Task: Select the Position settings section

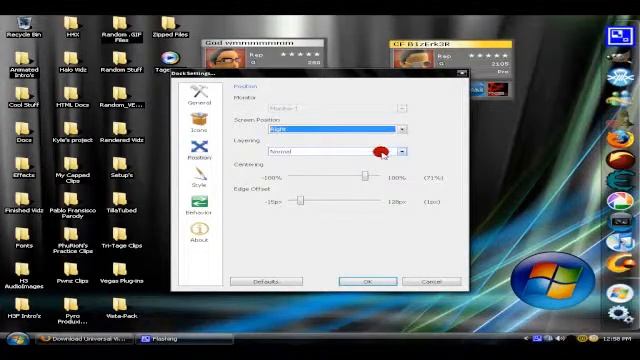Action: (x=199, y=150)
